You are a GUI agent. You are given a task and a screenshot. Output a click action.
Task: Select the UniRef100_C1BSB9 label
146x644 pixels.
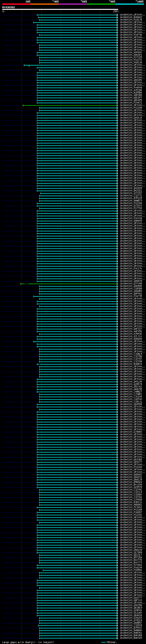pyautogui.click(x=131, y=289)
